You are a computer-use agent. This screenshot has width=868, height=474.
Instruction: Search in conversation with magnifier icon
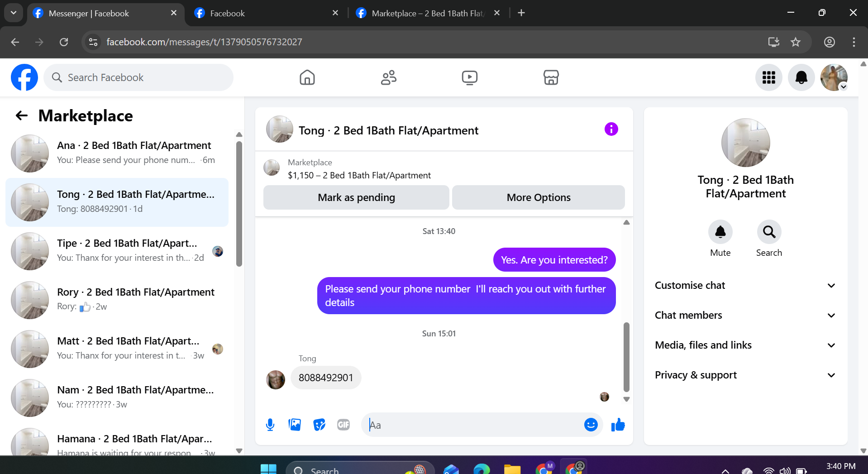(769, 232)
